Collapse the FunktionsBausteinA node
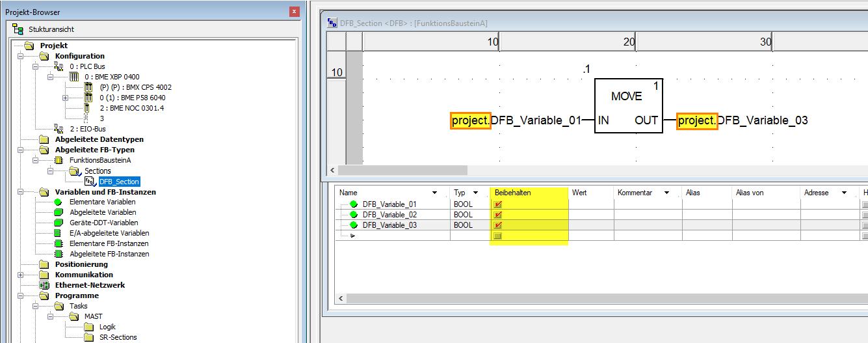868x343 pixels. coord(35,160)
